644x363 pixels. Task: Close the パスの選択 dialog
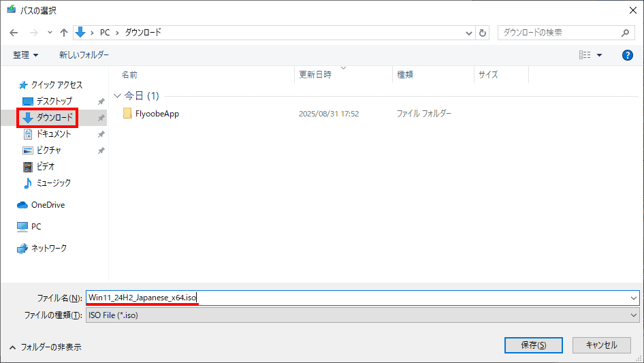[633, 10]
